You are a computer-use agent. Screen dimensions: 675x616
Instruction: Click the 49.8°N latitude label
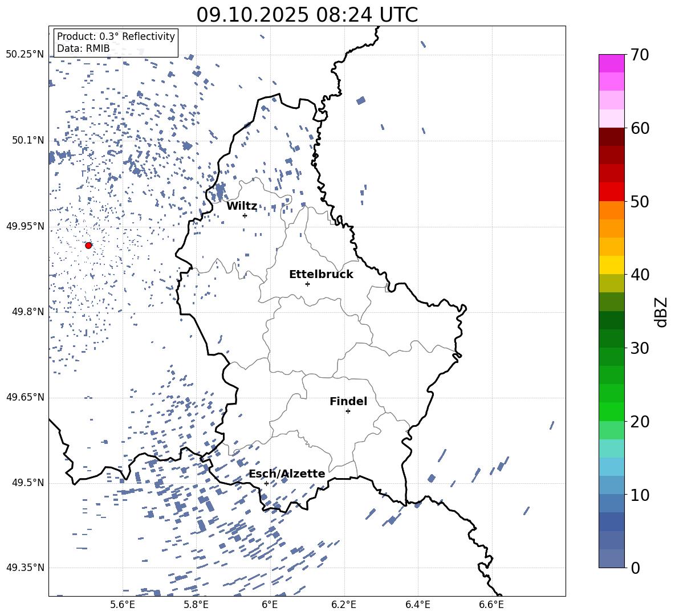click(28, 312)
